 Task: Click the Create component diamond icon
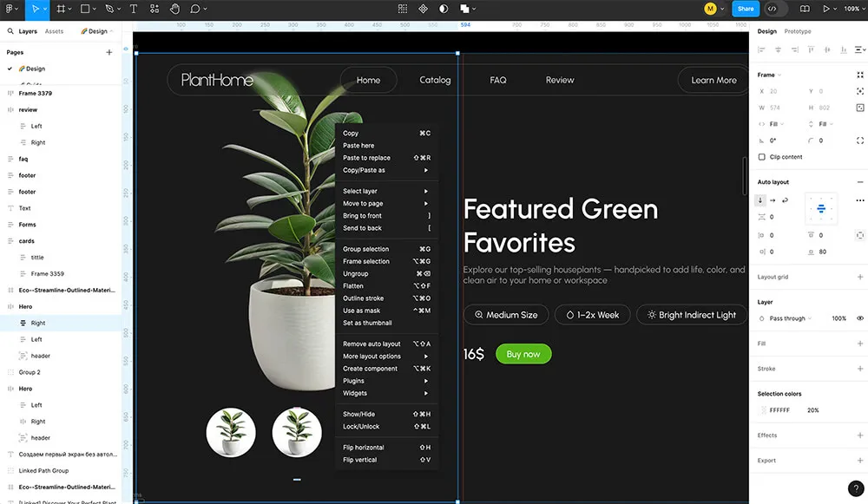(423, 9)
